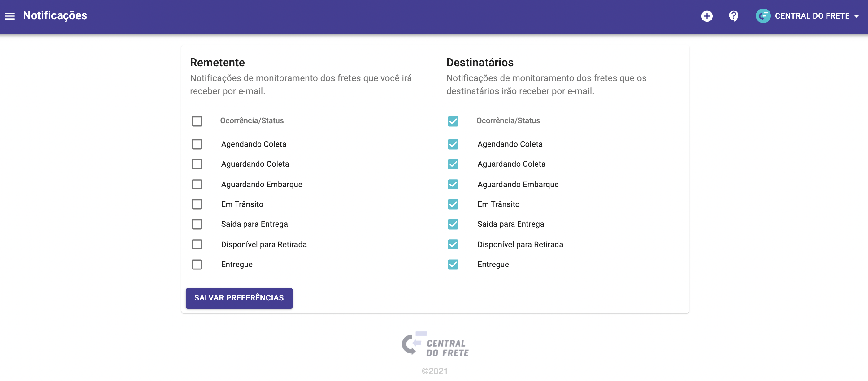This screenshot has height=381, width=868.
Task: Click Remetente 'Saída para Entrega' label
Action: [x=254, y=224]
